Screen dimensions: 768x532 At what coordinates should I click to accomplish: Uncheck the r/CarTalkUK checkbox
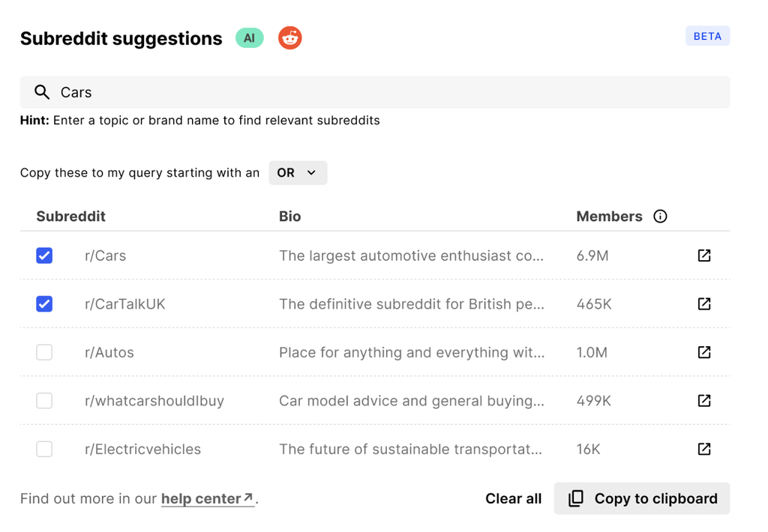(44, 304)
